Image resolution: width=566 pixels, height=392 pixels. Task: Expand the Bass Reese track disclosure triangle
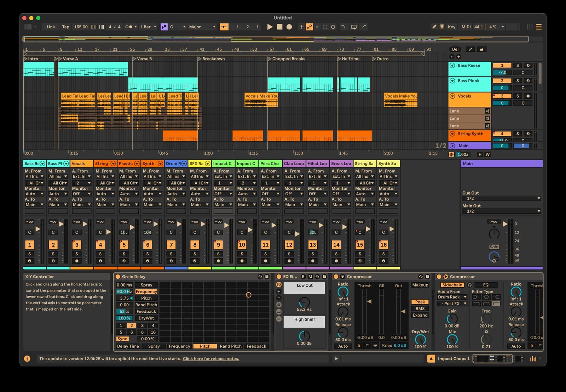click(x=452, y=65)
